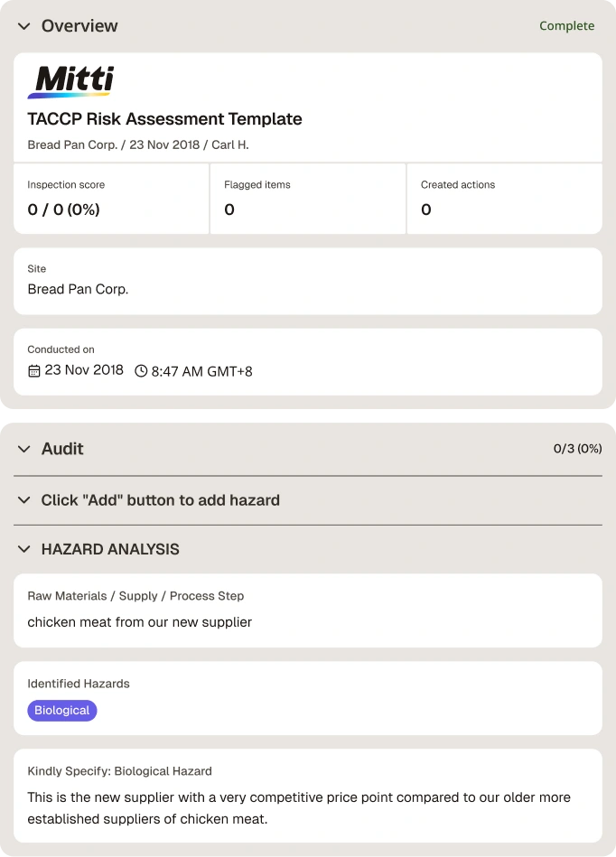Select the Biological hazard tag

point(61,711)
